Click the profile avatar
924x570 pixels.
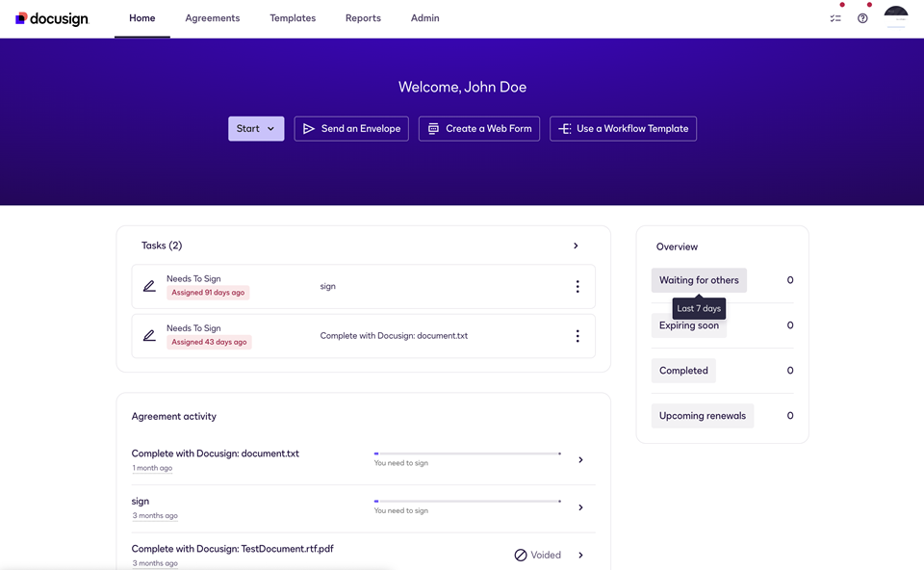[895, 17]
